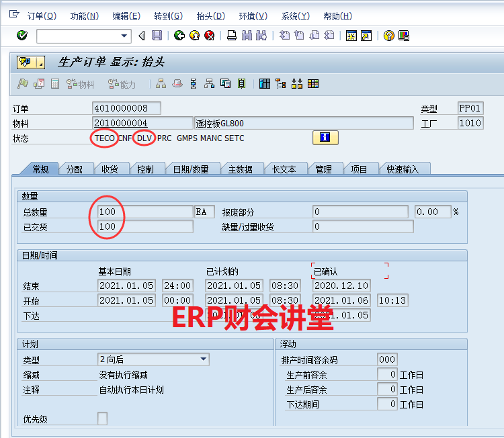Click the blue status information button
Image resolution: width=504 pixels, height=438 pixels.
pyautogui.click(x=325, y=138)
